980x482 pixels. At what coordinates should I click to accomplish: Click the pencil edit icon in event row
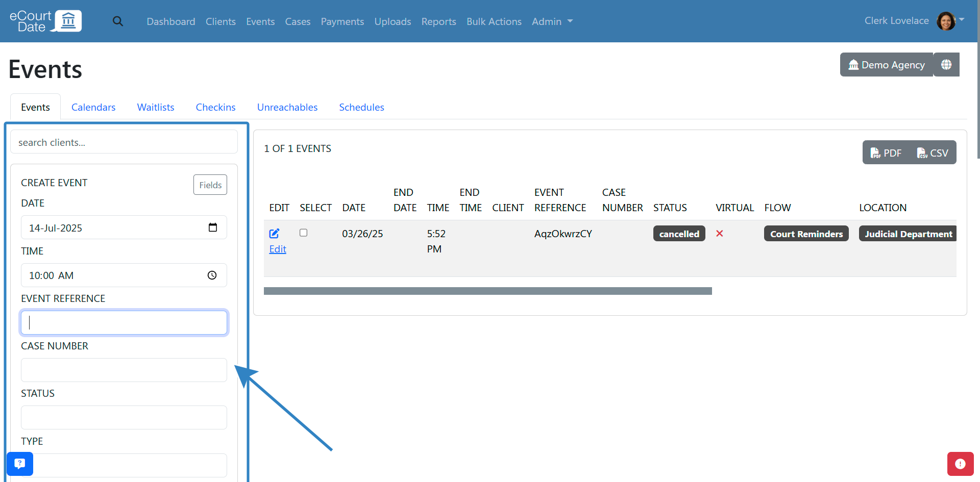click(x=274, y=234)
